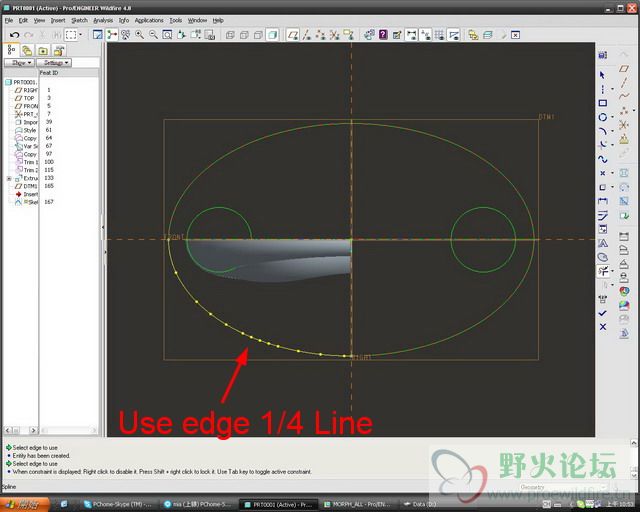Toggle sketcher grid display
Image resolution: width=640 pixels, height=512 pixels.
439,35
